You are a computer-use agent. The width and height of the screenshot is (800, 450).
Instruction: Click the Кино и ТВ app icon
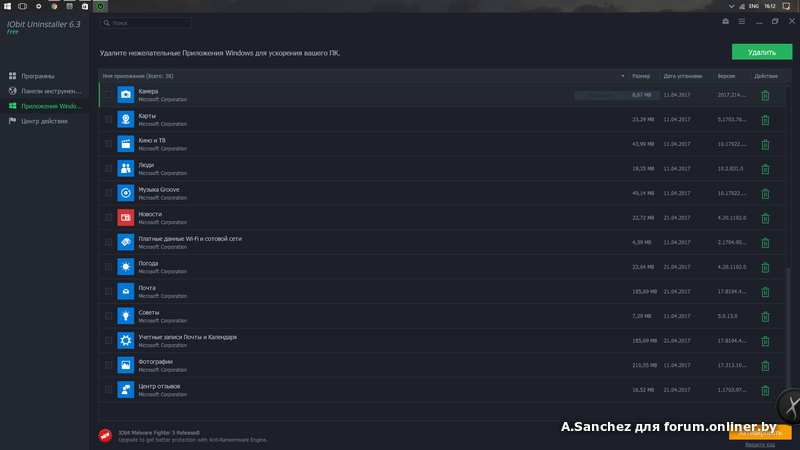tap(126, 144)
